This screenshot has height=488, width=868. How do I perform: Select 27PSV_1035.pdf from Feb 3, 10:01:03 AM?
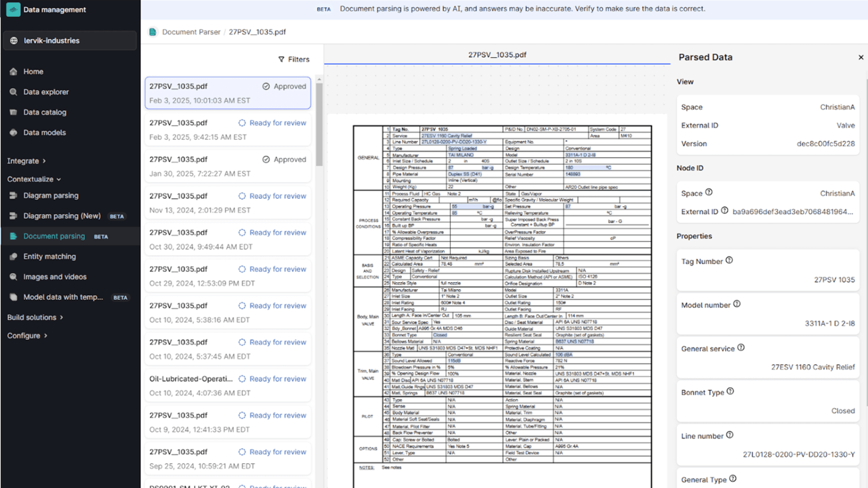click(228, 93)
